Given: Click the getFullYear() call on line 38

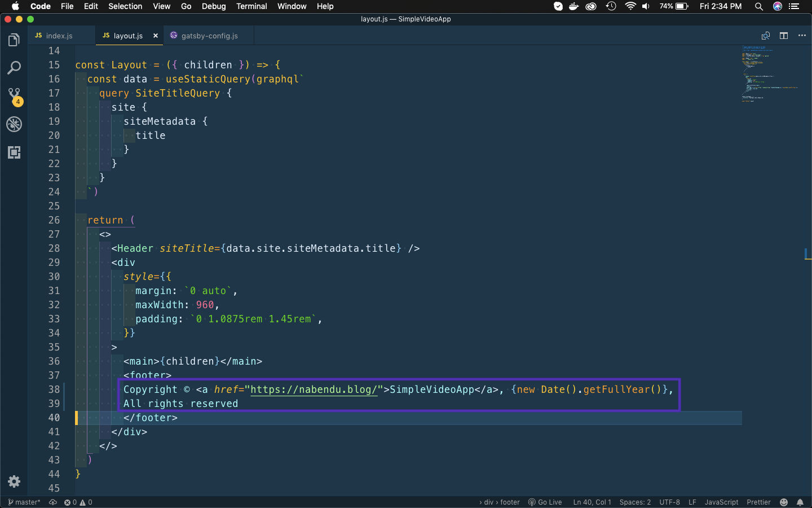Looking at the screenshot, I should click(x=623, y=389).
